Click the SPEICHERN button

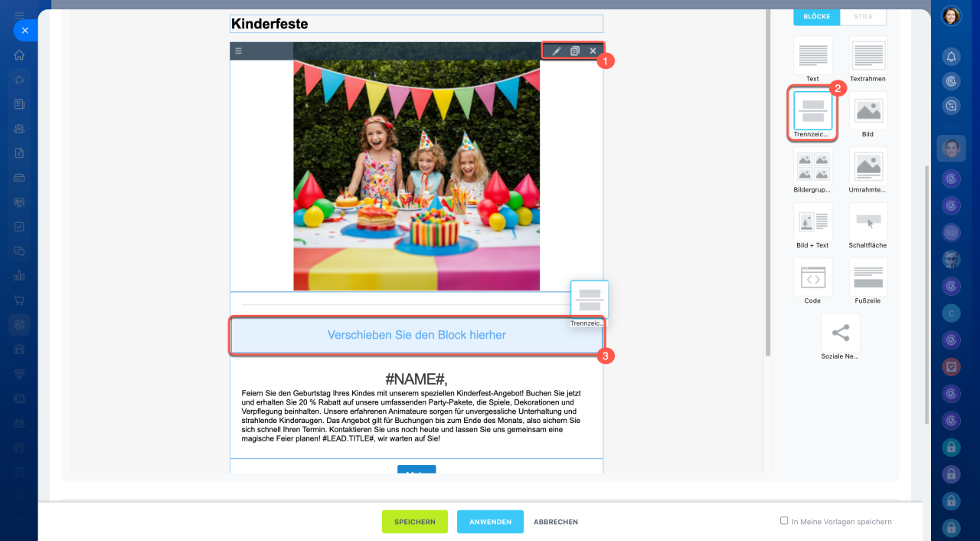tap(415, 522)
